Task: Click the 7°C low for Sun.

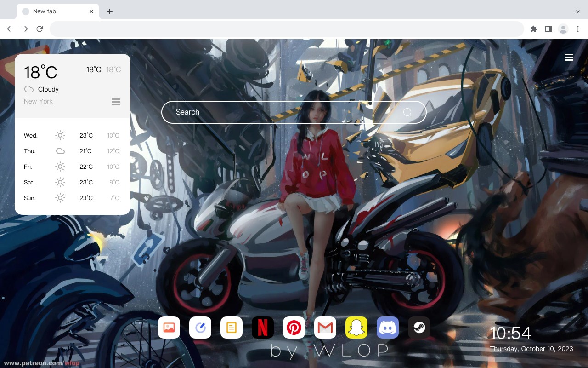Action: tap(114, 198)
